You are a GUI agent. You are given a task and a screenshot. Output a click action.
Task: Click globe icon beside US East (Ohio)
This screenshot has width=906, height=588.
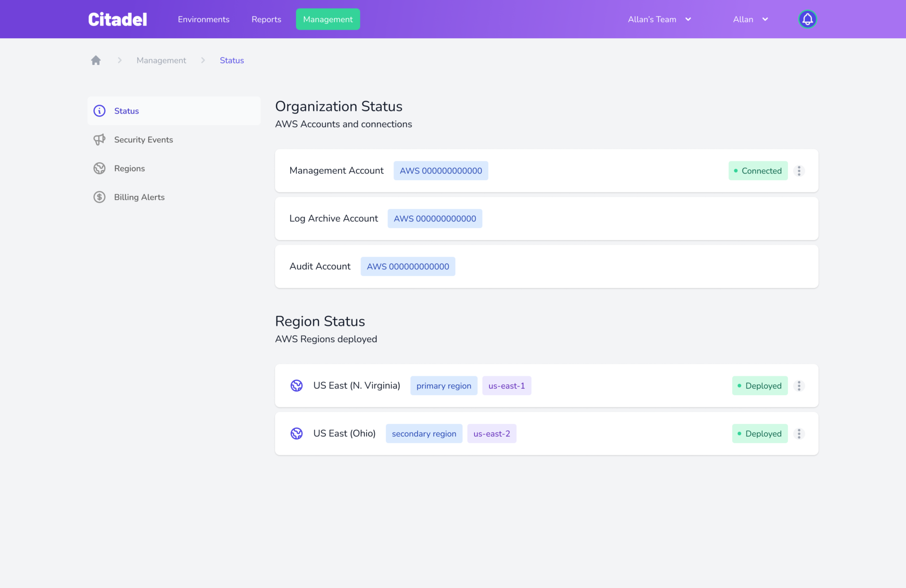click(296, 433)
